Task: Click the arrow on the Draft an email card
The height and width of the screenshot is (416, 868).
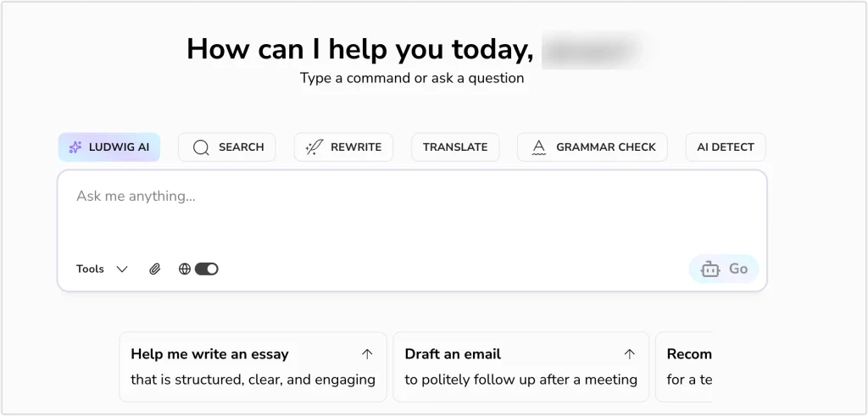Action: 630,354
